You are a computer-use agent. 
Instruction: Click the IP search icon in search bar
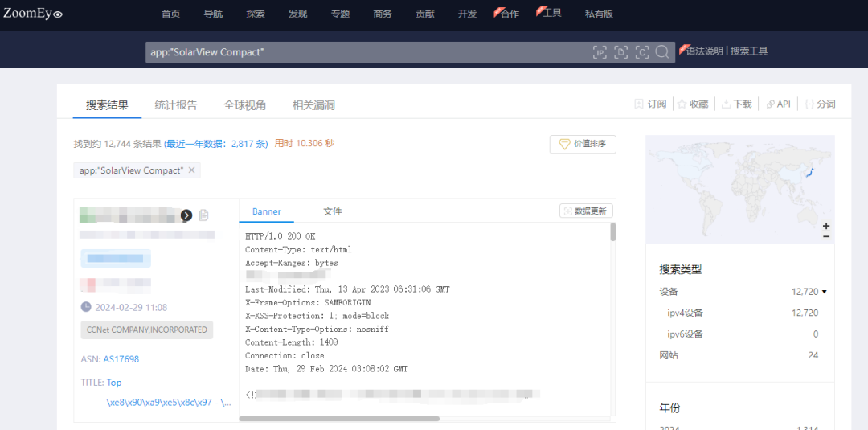(600, 52)
